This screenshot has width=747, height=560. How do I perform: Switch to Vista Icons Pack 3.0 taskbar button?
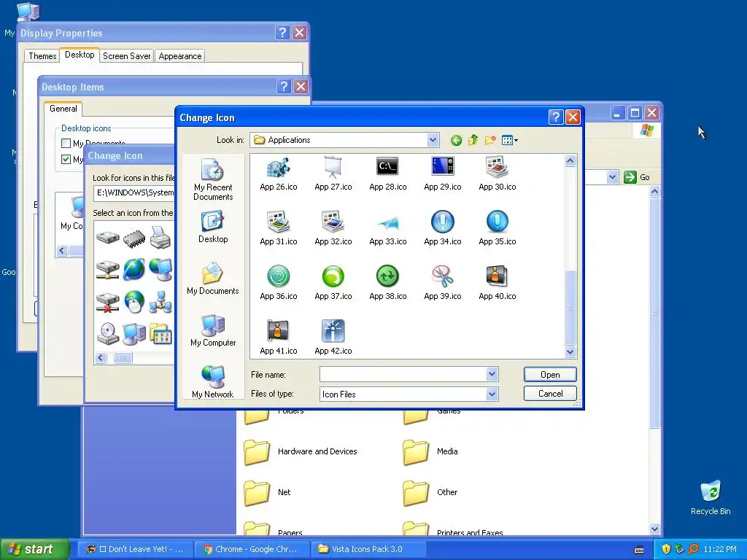368,549
